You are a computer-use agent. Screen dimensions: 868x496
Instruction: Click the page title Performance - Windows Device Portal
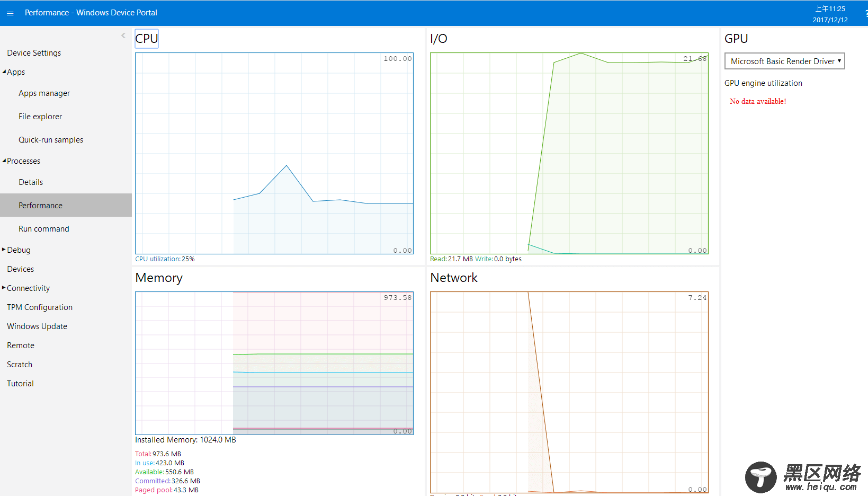point(91,13)
